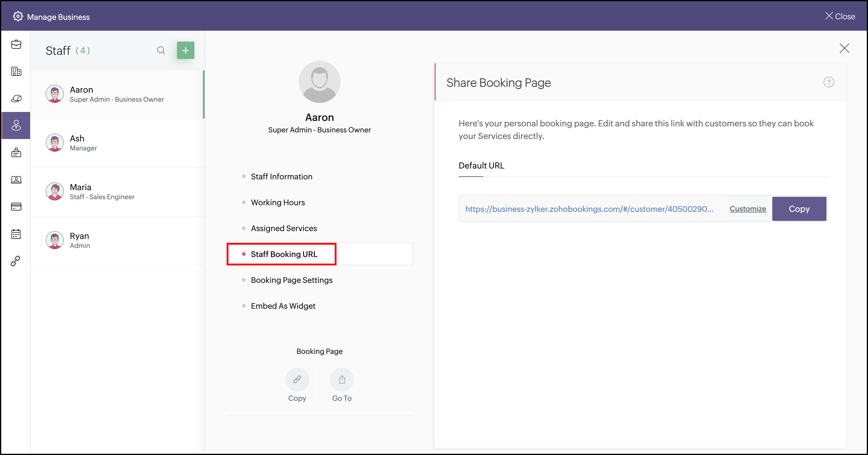Search staff with magnifier icon
Image resolution: width=868 pixels, height=455 pixels.
pyautogui.click(x=161, y=51)
